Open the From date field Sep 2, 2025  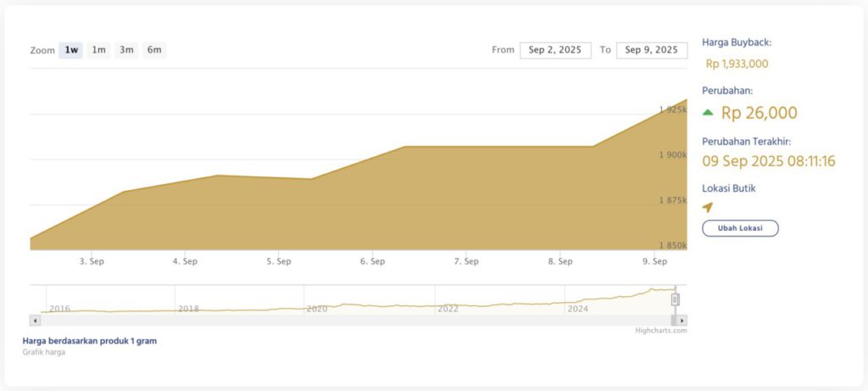click(554, 50)
